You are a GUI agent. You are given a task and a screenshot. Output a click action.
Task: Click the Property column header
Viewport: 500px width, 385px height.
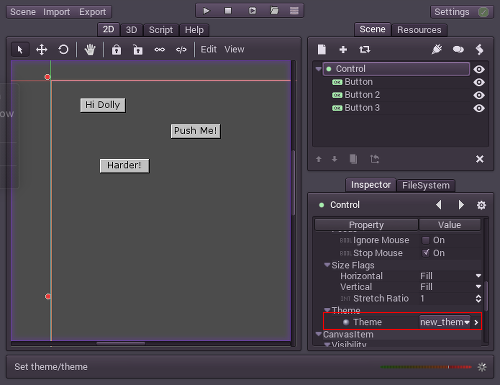tap(366, 225)
